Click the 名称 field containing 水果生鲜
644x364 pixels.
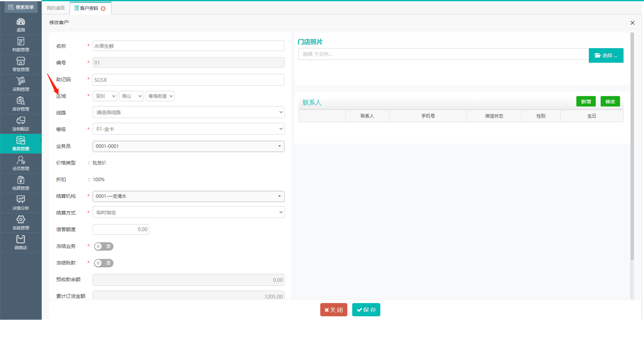[188, 46]
